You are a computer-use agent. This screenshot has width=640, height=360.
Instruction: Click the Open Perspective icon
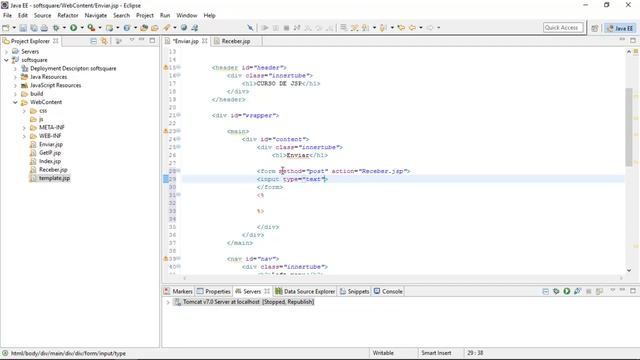[595, 28]
